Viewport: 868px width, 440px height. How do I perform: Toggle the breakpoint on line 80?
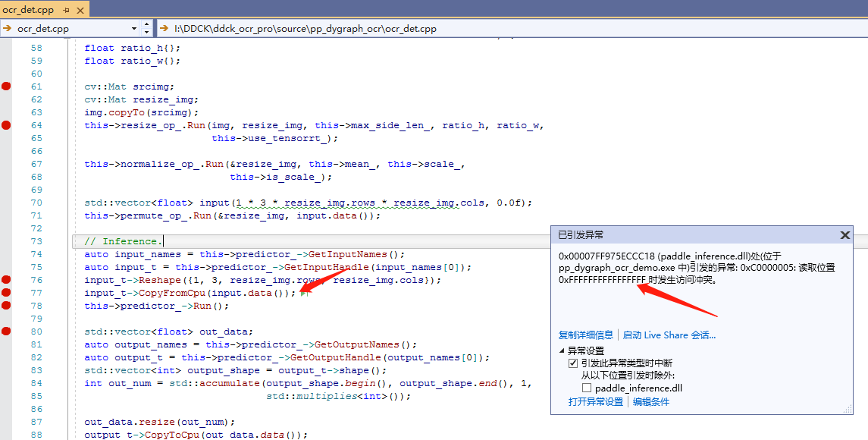tap(6, 332)
